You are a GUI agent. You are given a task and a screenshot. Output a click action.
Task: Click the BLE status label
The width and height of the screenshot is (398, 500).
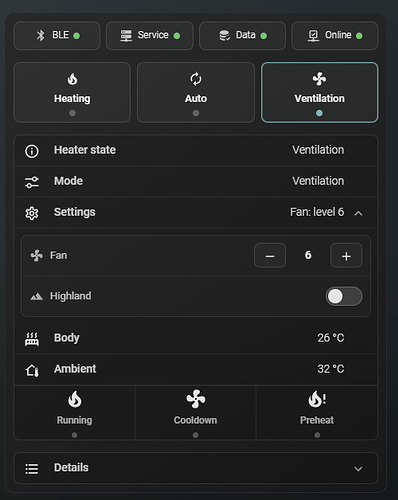tap(60, 35)
